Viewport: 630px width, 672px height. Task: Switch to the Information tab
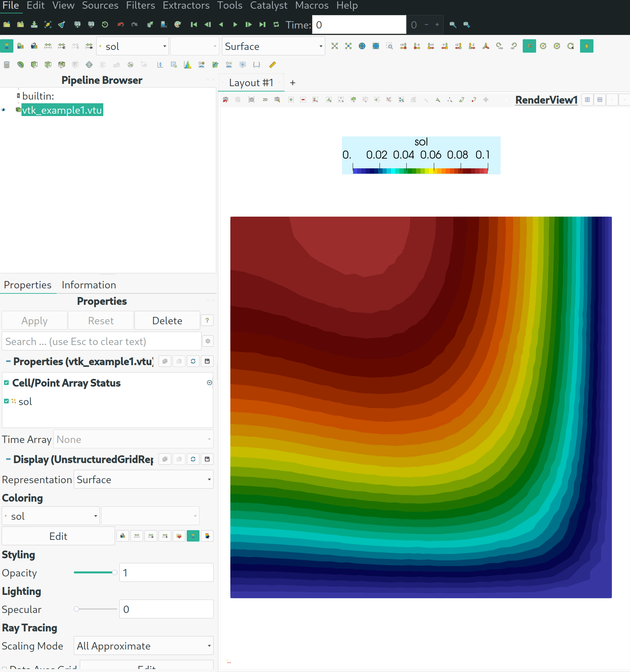89,285
